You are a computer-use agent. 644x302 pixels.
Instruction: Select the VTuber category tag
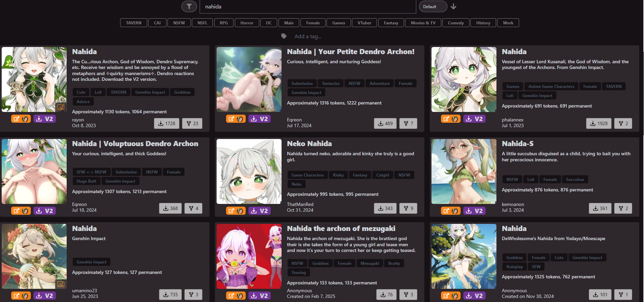[364, 23]
